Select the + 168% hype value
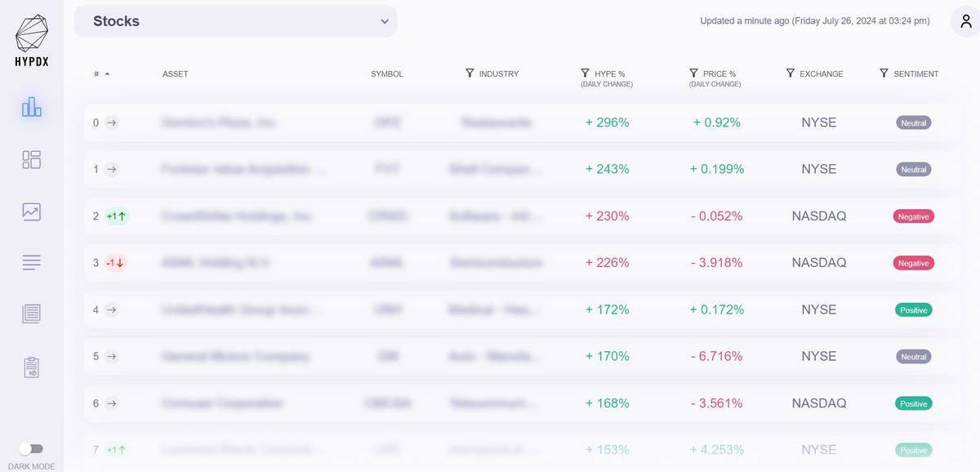980x472 pixels. point(608,403)
